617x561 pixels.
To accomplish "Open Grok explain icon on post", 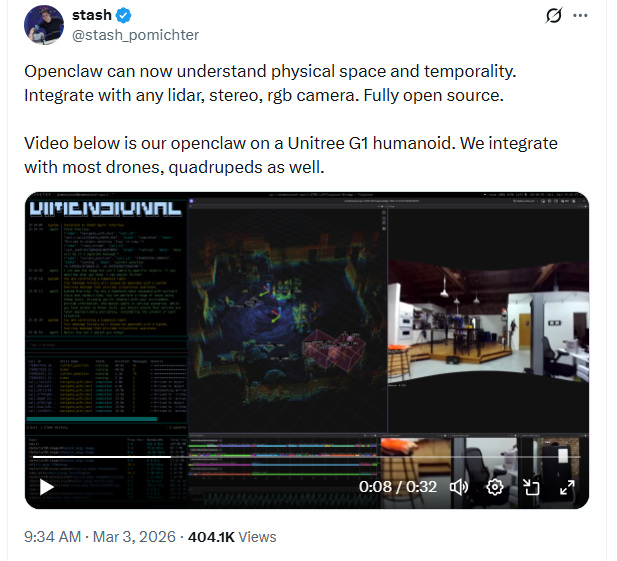I will [550, 16].
